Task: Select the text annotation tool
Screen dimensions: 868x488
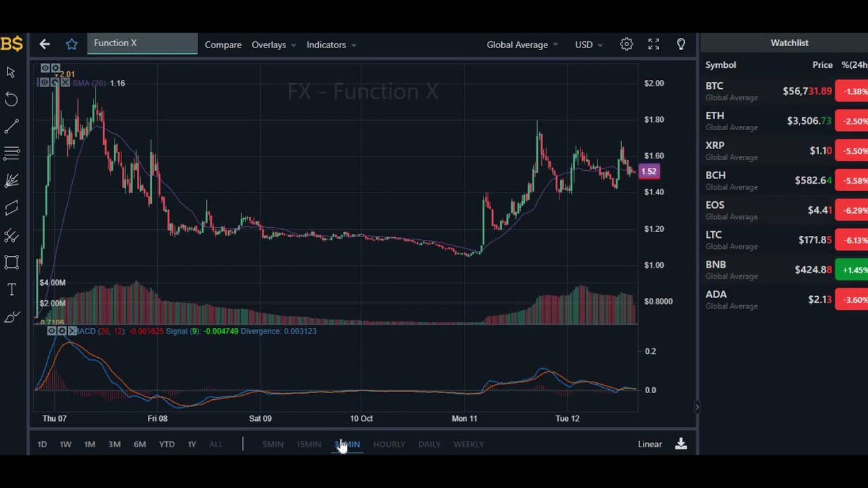Action: (x=12, y=290)
